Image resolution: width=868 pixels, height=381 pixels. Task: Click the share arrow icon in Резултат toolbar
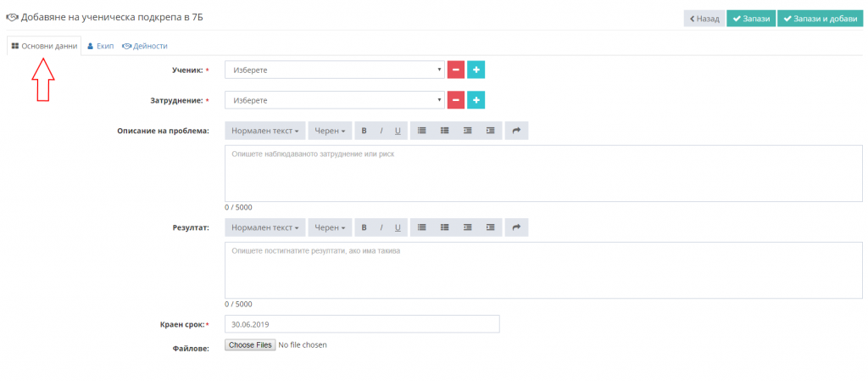pos(516,227)
